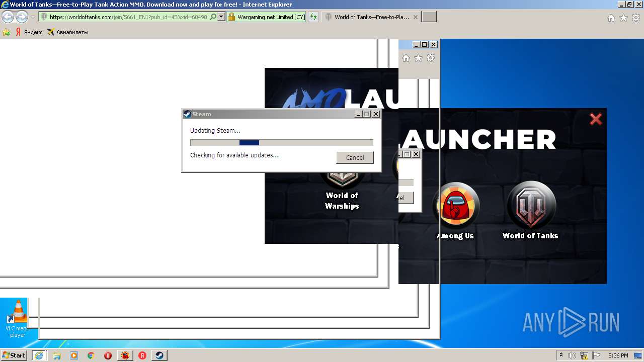This screenshot has height=362, width=644.
Task: Open the volume control in tray
Action: click(x=572, y=355)
